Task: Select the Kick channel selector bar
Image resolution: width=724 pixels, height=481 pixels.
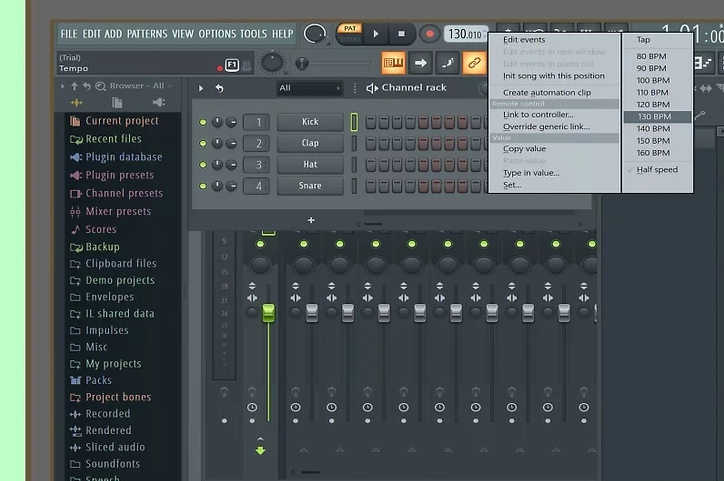Action: point(354,122)
